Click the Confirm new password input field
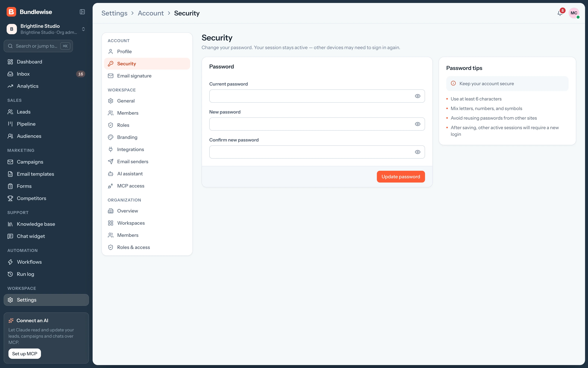The height and width of the screenshot is (368, 588). 317,152
